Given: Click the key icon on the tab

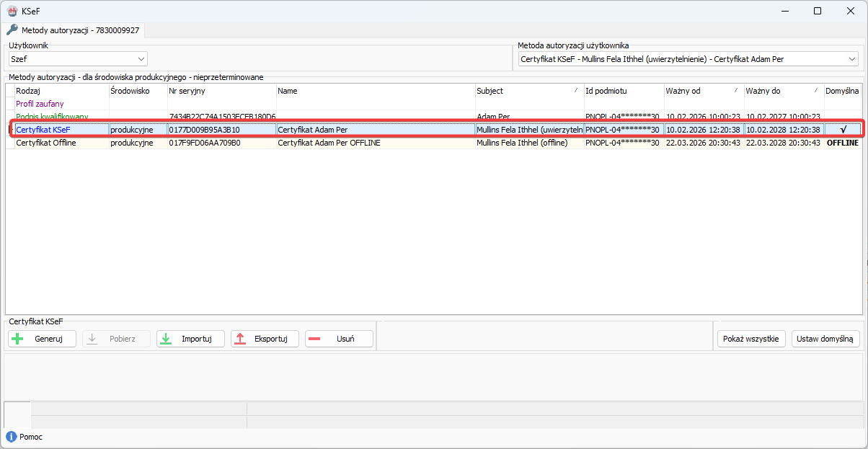Looking at the screenshot, I should click(x=12, y=30).
